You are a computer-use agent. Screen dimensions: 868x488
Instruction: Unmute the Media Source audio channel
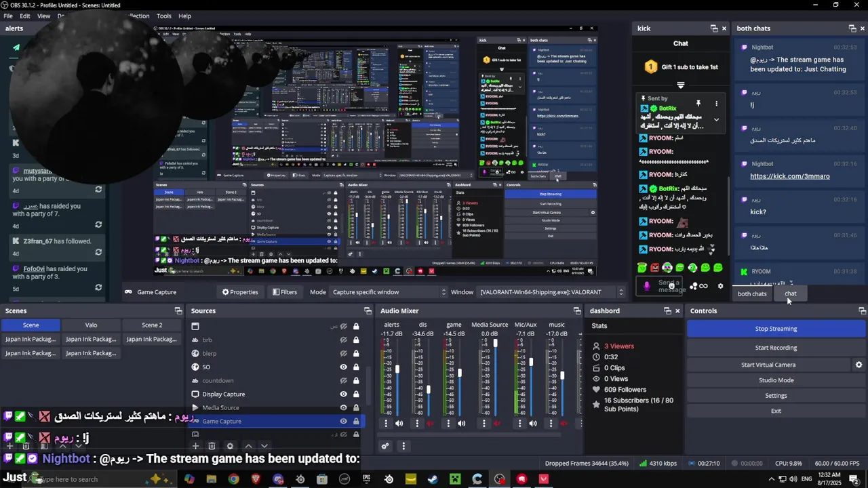497,424
